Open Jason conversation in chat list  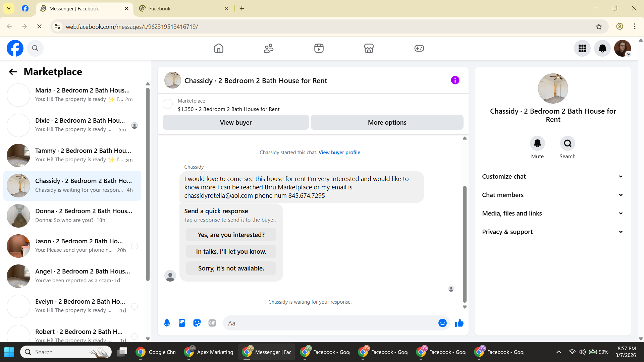[72, 246]
